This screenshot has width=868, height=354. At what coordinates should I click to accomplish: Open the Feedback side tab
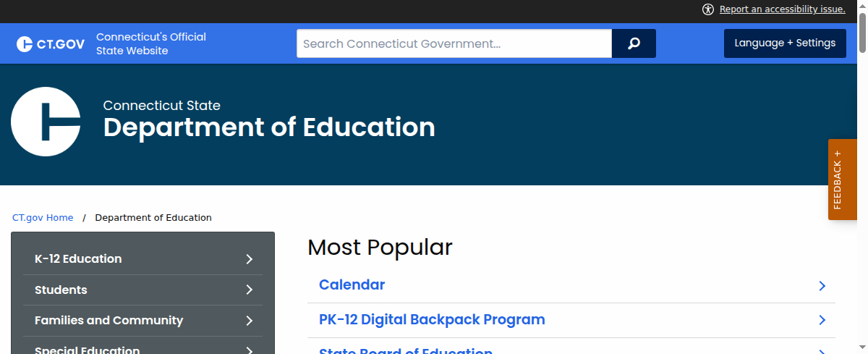[843, 180]
